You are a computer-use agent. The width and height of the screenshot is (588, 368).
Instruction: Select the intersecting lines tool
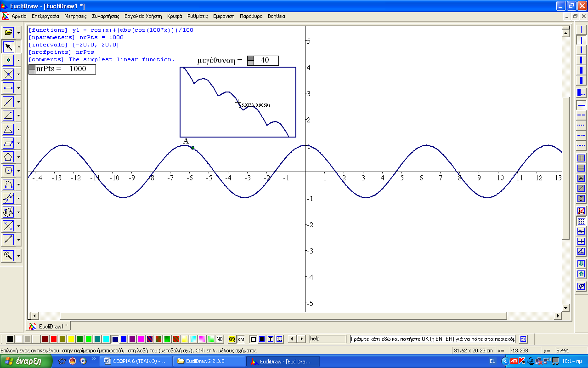(8, 74)
